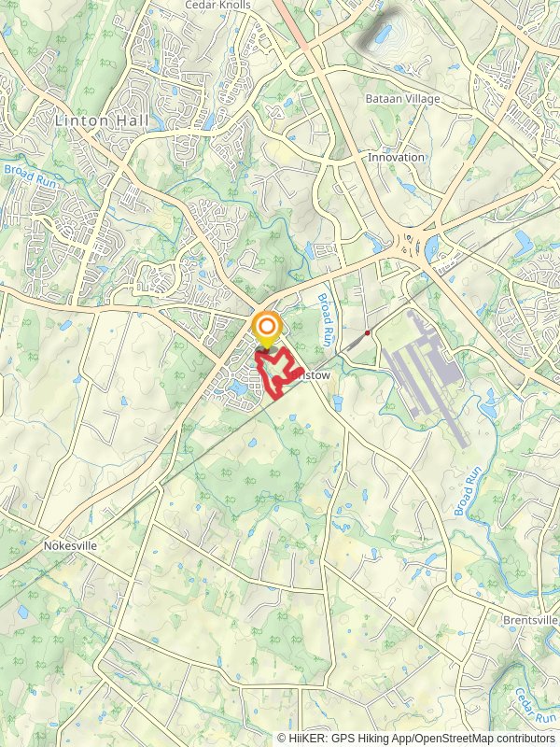560x747 pixels.
Task: Click the airport runway area
Action: tap(425, 376)
